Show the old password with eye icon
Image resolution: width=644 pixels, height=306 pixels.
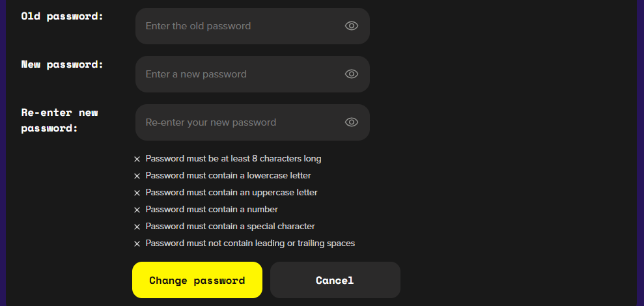pyautogui.click(x=352, y=26)
